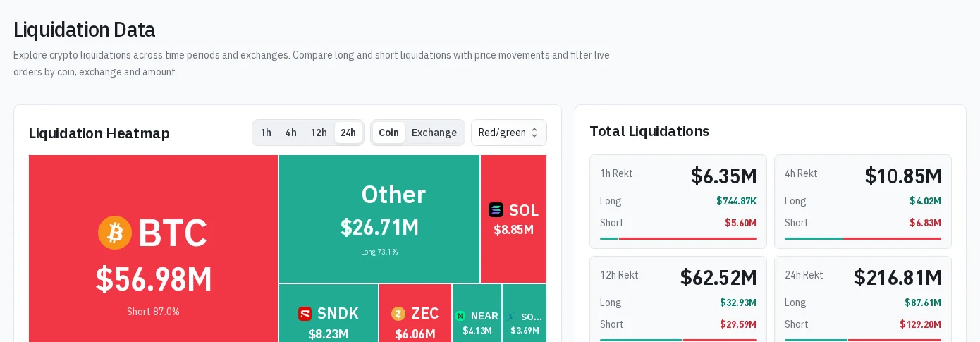Screen dimensions: 980x342
Task: Switch heatmap grouping to Coin
Action: point(388,133)
